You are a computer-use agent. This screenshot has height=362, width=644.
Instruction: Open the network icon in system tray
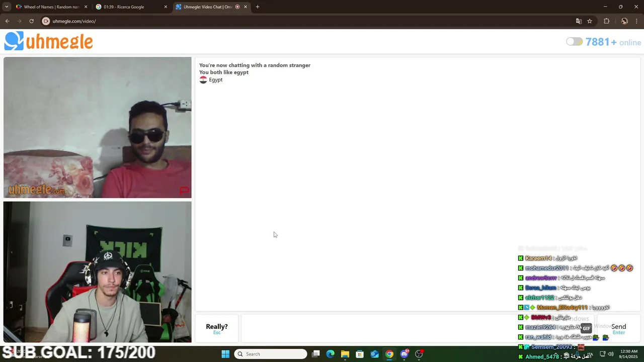click(602, 354)
